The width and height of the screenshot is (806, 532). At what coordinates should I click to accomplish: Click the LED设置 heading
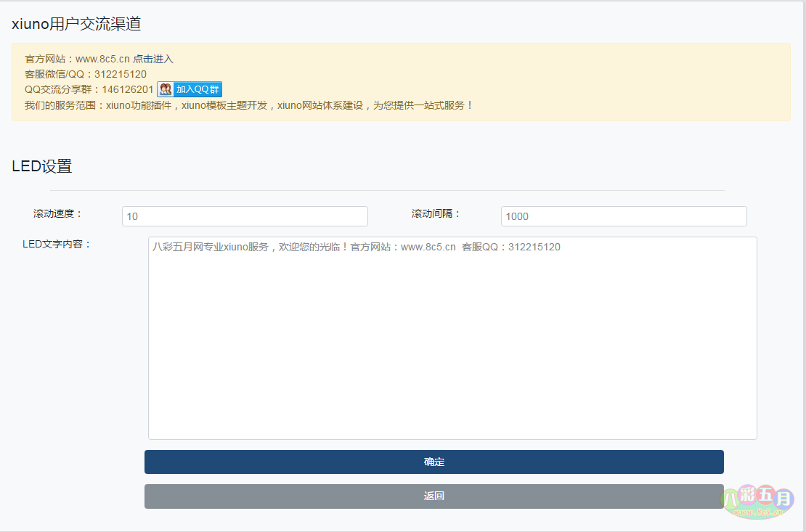pos(41,166)
